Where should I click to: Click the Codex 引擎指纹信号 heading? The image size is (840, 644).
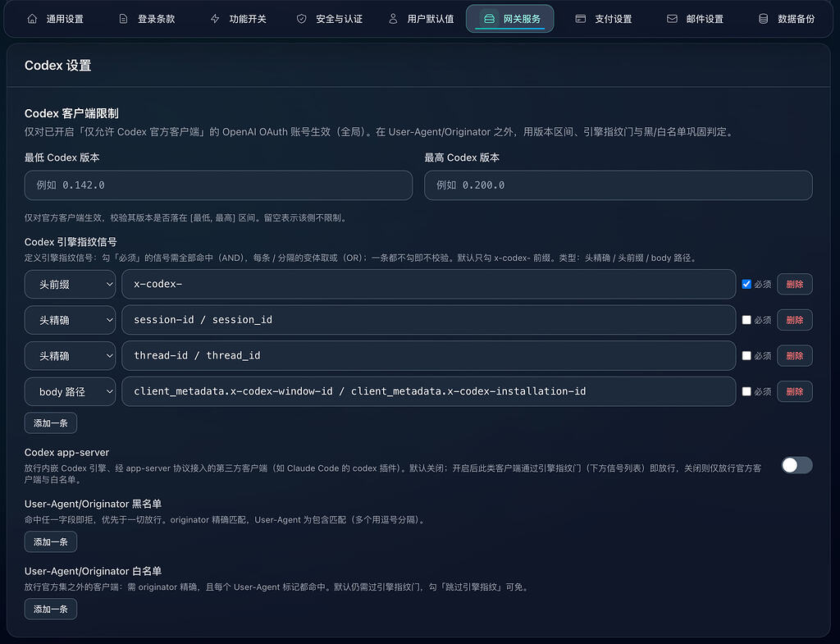(x=71, y=242)
